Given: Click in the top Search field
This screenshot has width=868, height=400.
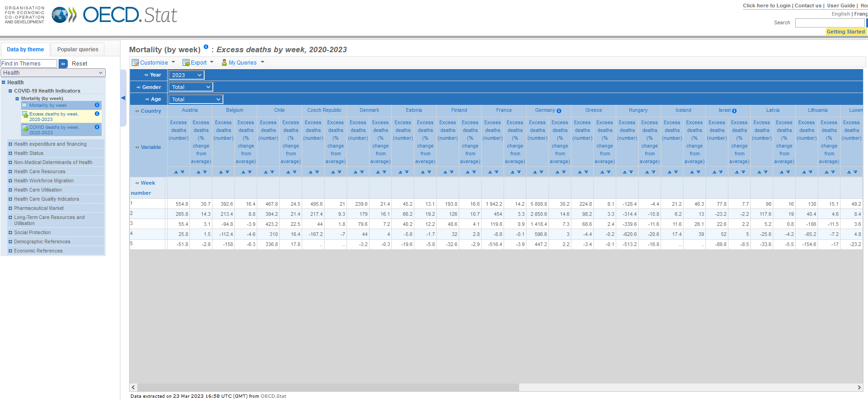Looking at the screenshot, I should point(830,23).
